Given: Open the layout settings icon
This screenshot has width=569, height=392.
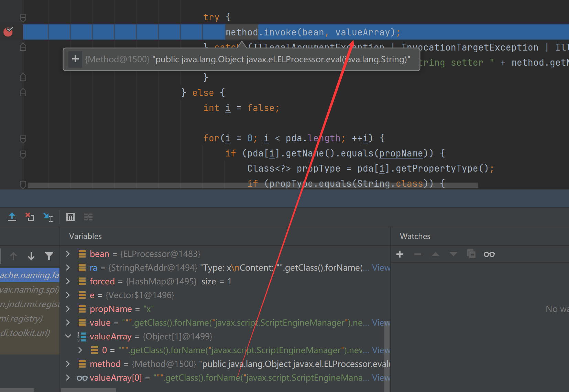Looking at the screenshot, I should coord(88,217).
